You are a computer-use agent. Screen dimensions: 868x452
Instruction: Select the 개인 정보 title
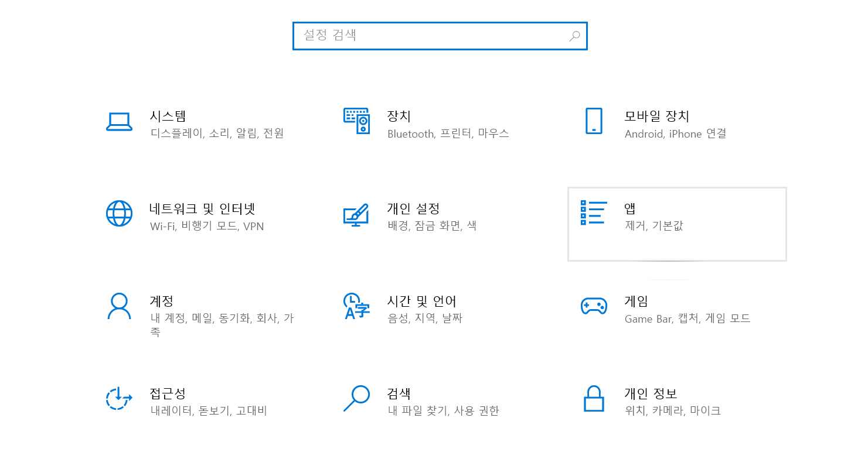651,393
